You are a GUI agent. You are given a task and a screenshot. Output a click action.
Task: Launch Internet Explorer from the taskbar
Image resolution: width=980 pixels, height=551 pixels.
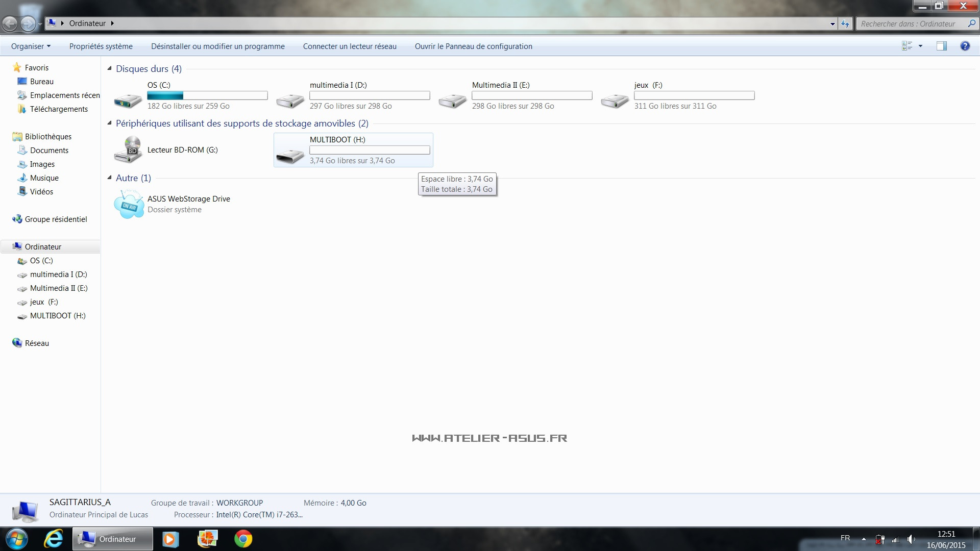point(53,539)
